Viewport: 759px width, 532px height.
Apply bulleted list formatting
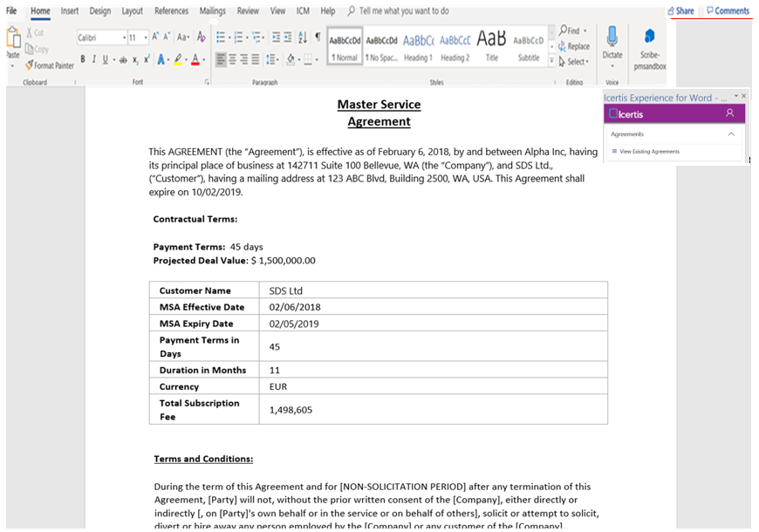(x=222, y=38)
